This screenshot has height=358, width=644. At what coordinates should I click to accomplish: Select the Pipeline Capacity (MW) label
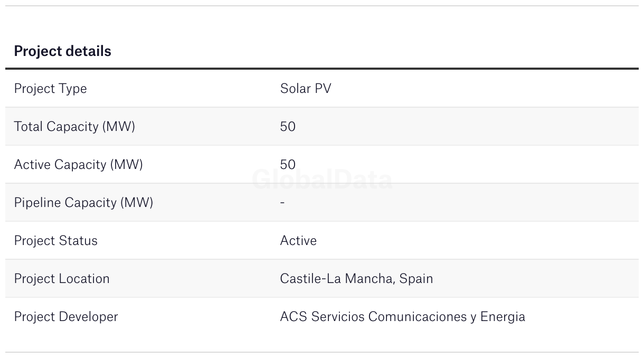pyautogui.click(x=83, y=203)
